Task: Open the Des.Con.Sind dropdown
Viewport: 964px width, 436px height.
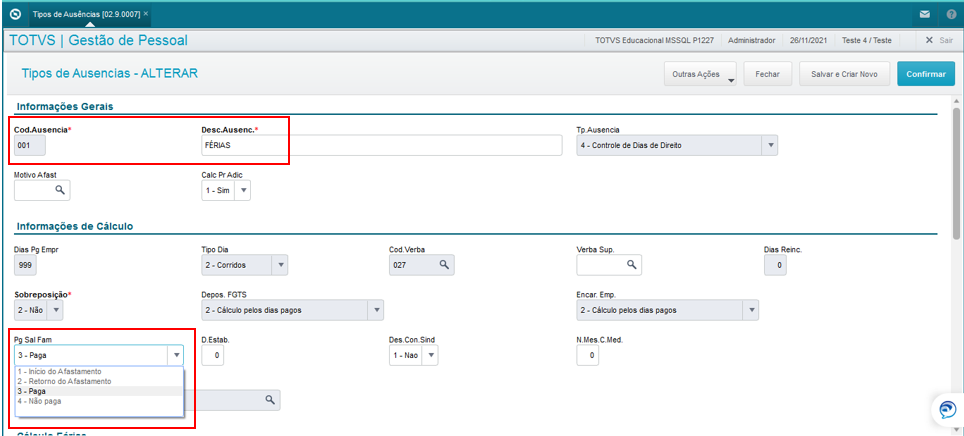Action: [x=432, y=355]
